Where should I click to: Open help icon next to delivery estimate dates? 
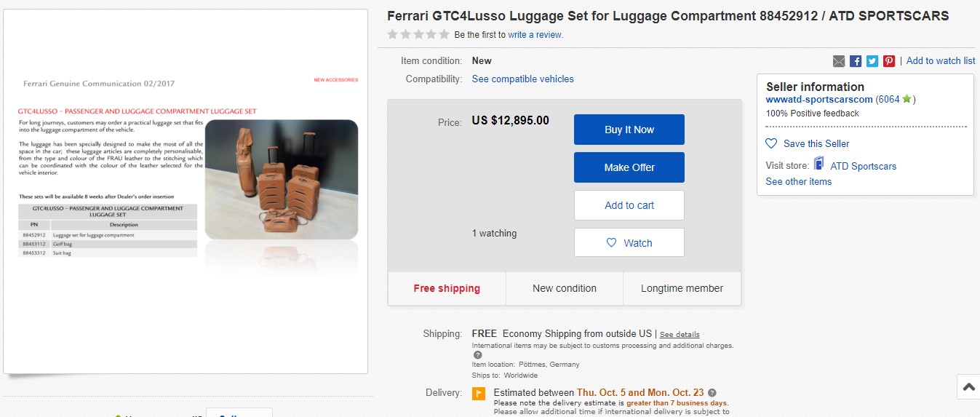(712, 393)
